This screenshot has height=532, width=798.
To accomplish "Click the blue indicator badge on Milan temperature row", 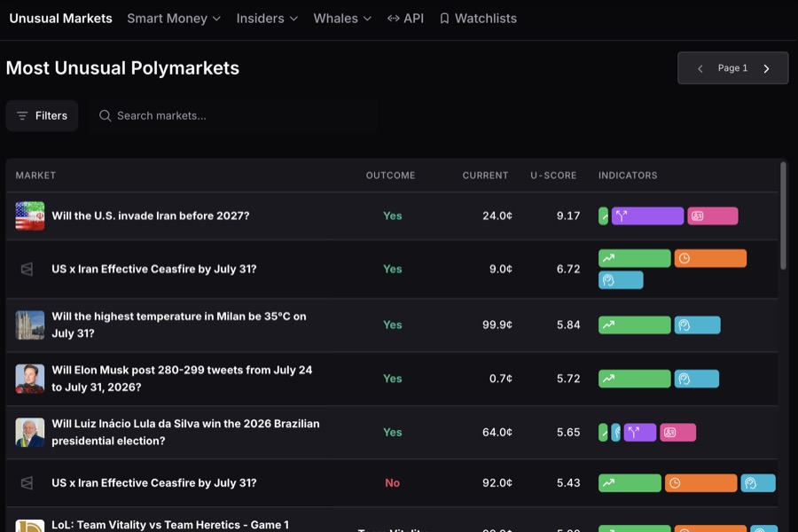I will (x=697, y=325).
